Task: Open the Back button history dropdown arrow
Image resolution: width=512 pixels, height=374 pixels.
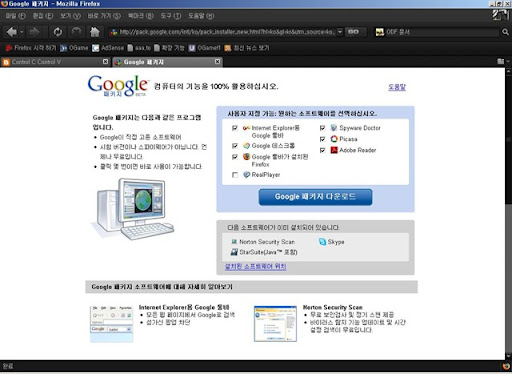Action: pos(22,32)
